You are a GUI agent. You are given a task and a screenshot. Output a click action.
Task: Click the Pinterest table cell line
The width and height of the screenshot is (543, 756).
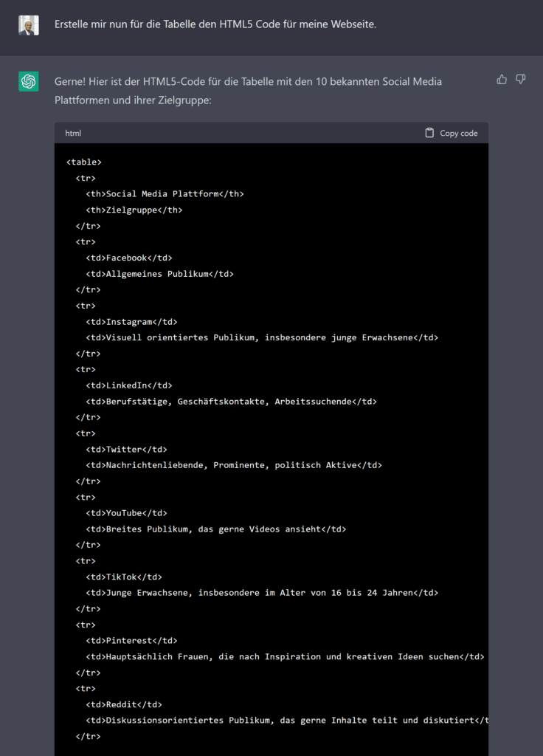coord(131,640)
